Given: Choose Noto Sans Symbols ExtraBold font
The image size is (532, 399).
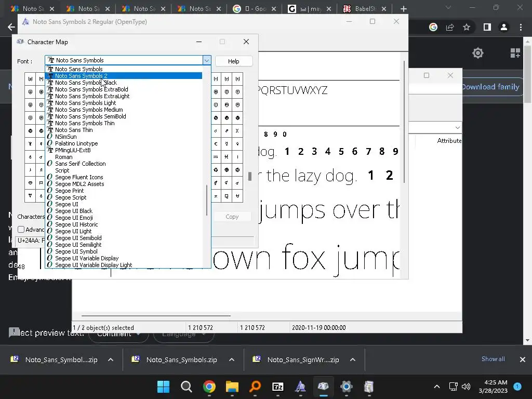Looking at the screenshot, I should coord(124,89).
